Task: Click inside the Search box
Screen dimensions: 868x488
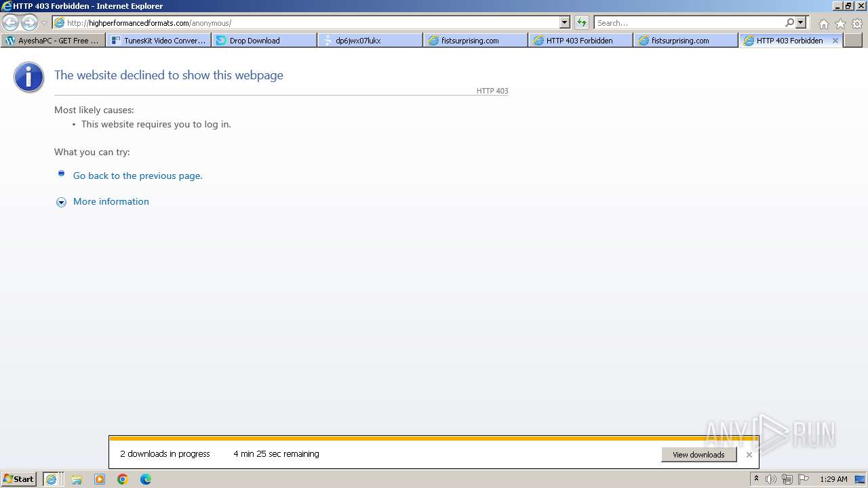Action: click(688, 23)
